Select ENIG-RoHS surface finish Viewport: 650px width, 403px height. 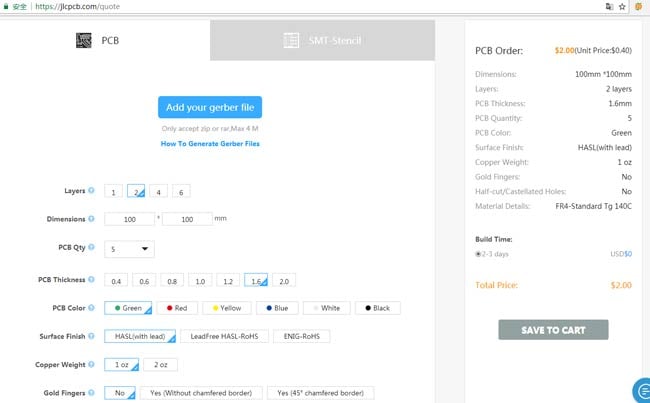[301, 337]
